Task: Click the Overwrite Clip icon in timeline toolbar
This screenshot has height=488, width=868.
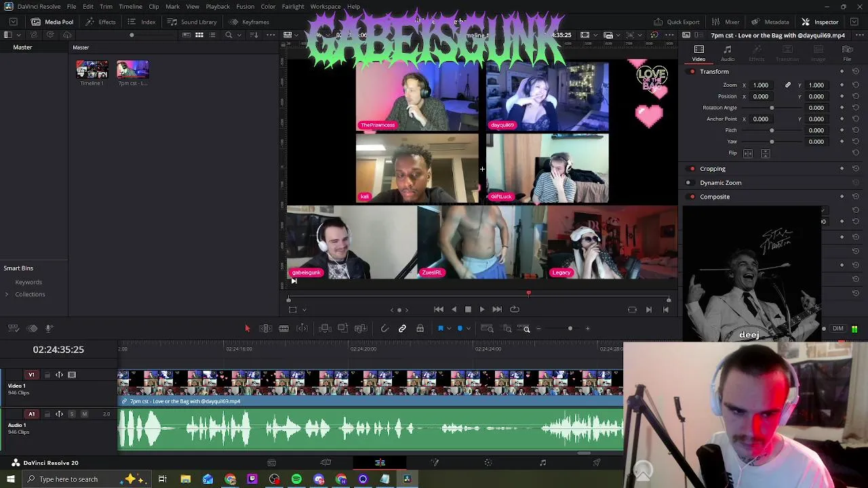Action: click(x=342, y=329)
